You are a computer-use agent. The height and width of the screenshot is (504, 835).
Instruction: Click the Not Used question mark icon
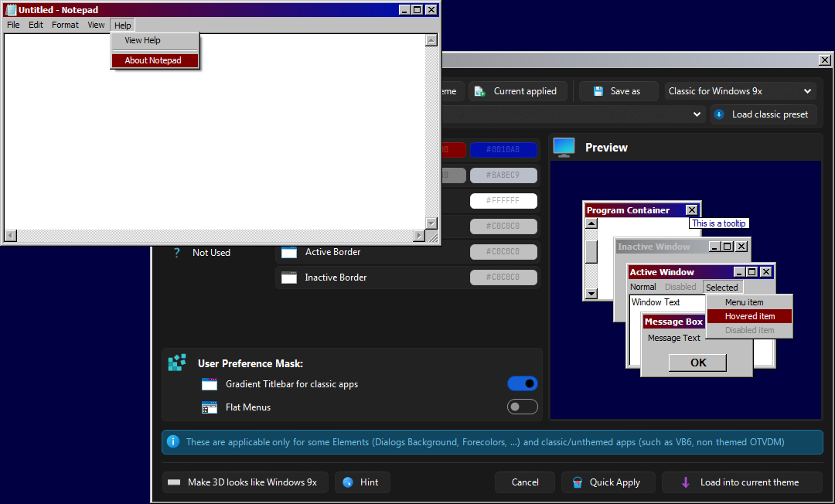177,253
